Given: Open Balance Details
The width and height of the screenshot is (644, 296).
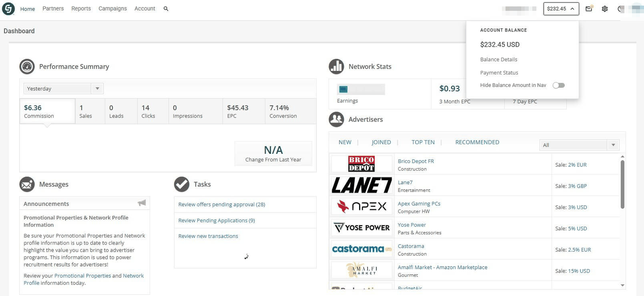Looking at the screenshot, I should [x=499, y=59].
